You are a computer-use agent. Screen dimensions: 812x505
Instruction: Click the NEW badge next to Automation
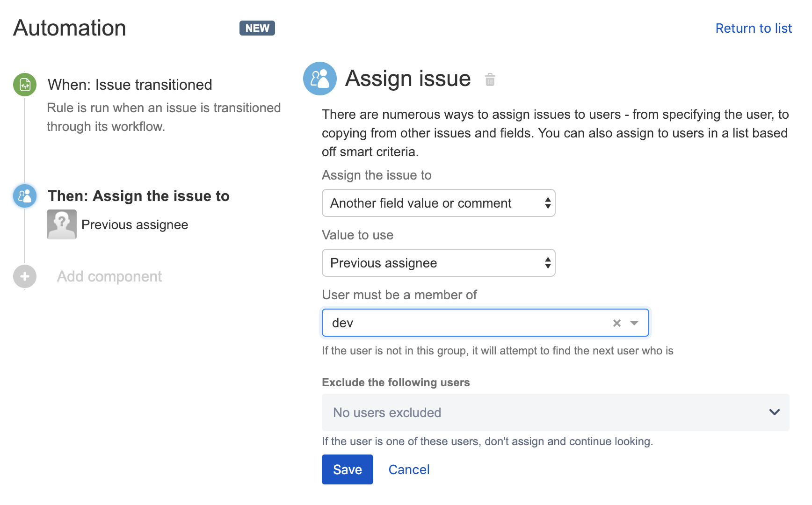pos(257,28)
